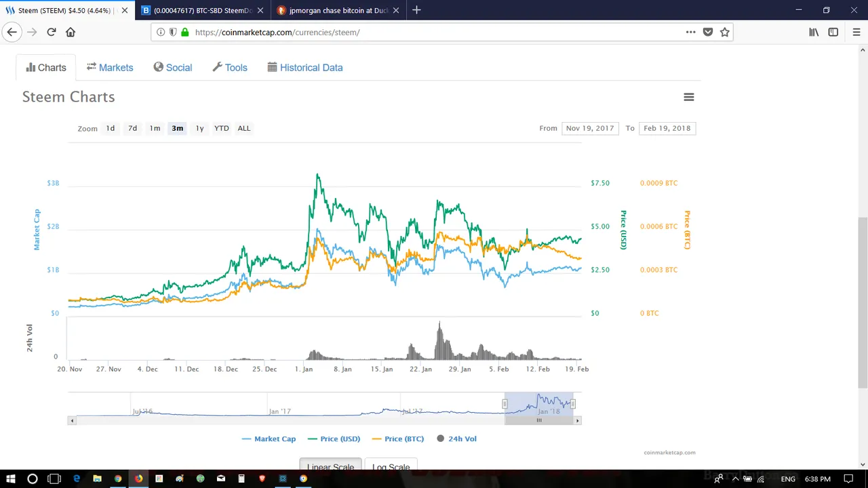Close the Steem (STEEM) tab
The image size is (868, 488).
125,10
